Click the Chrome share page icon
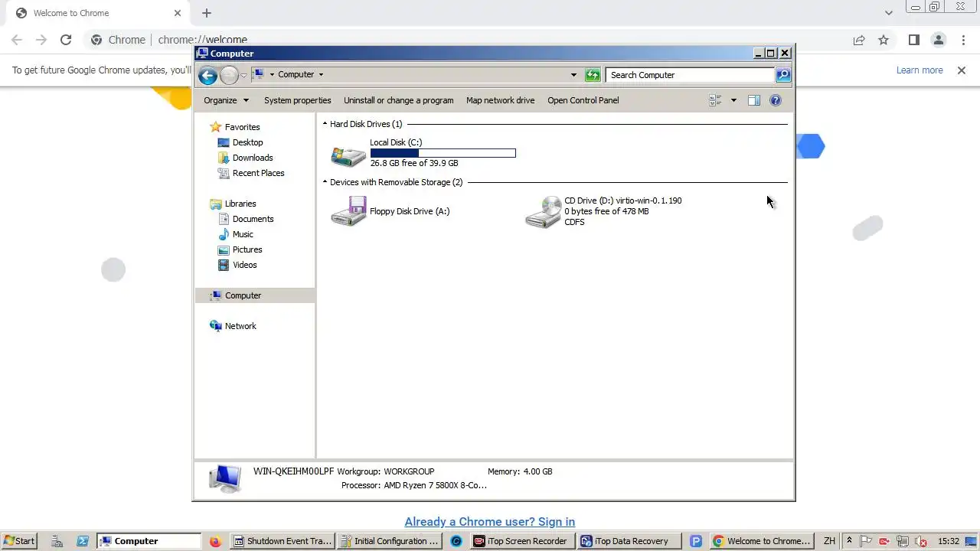 859,40
